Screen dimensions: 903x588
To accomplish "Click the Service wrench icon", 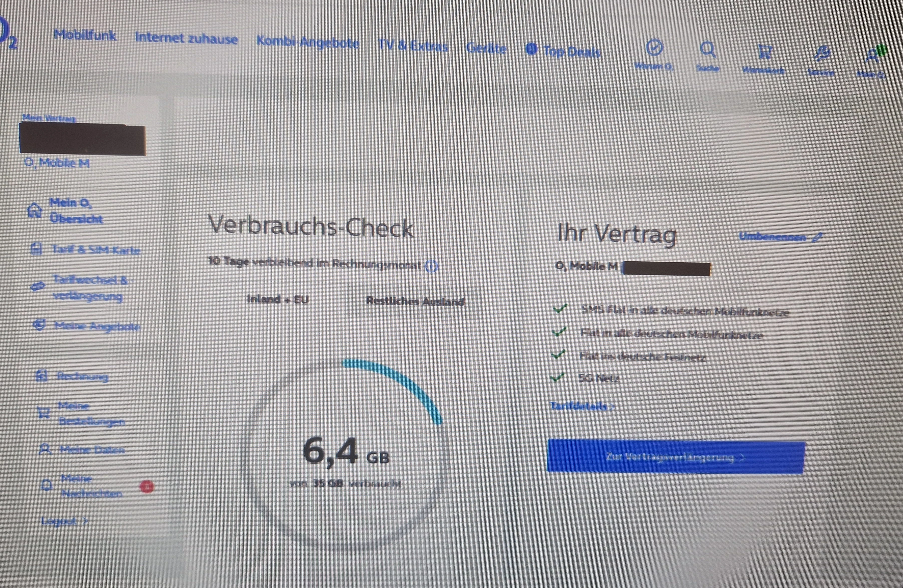I will (x=822, y=54).
